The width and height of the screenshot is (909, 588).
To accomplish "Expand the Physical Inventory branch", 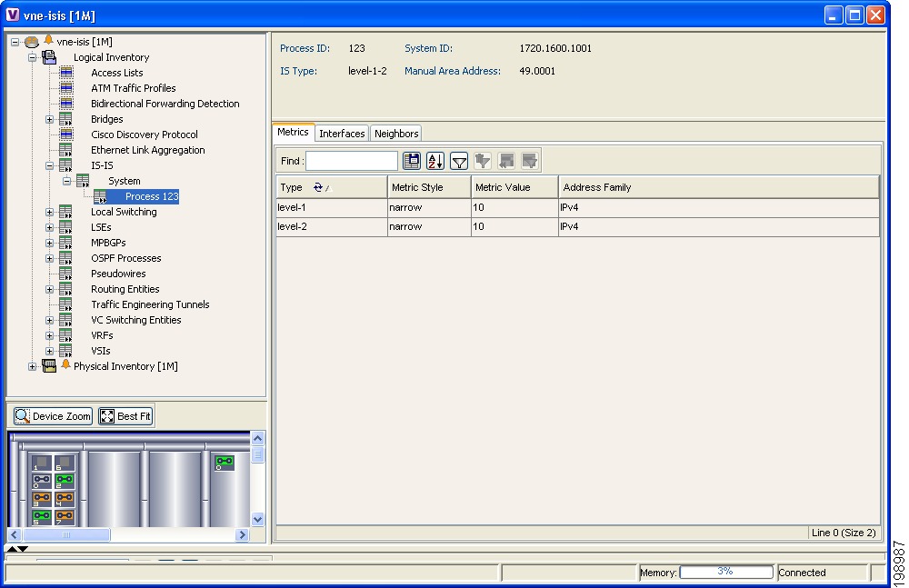I will 33,366.
